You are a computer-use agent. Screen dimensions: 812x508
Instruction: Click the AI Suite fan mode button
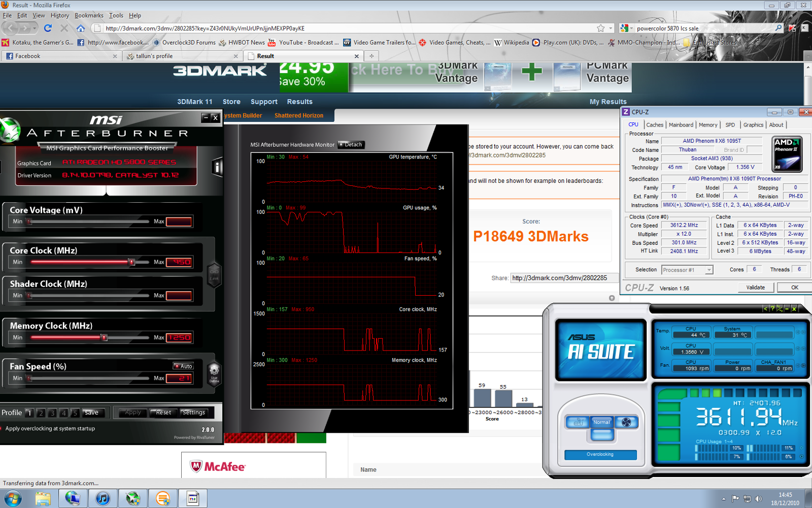pyautogui.click(x=626, y=422)
